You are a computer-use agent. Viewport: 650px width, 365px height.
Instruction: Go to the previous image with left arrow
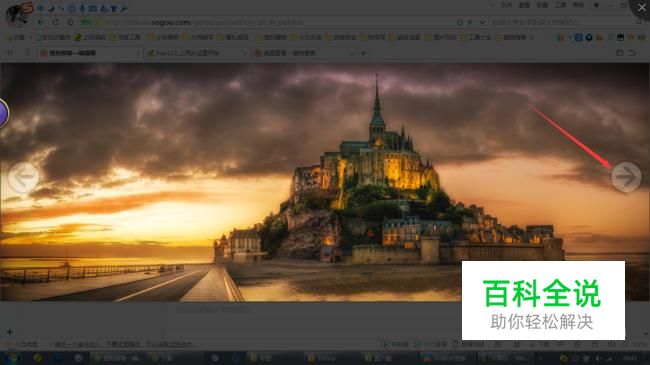point(23,177)
